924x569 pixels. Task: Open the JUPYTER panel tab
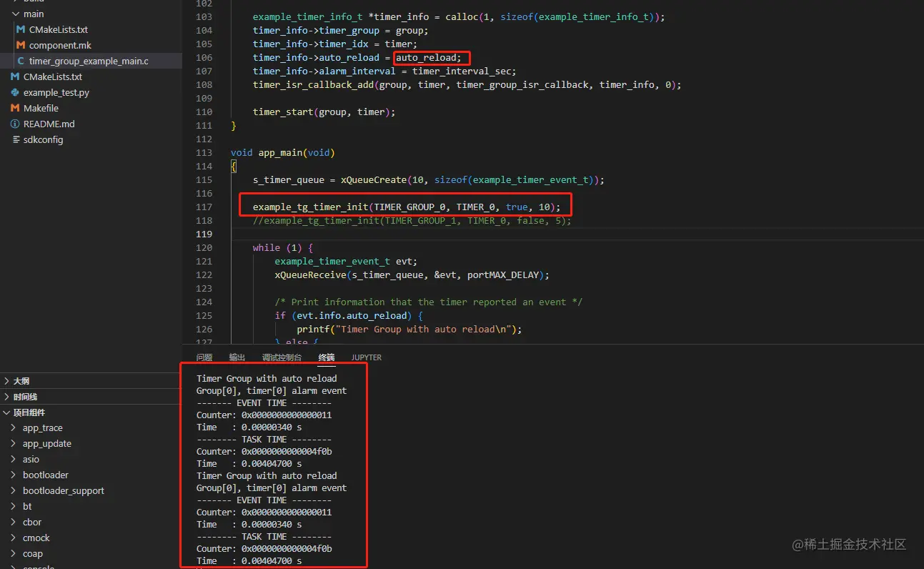[367, 357]
